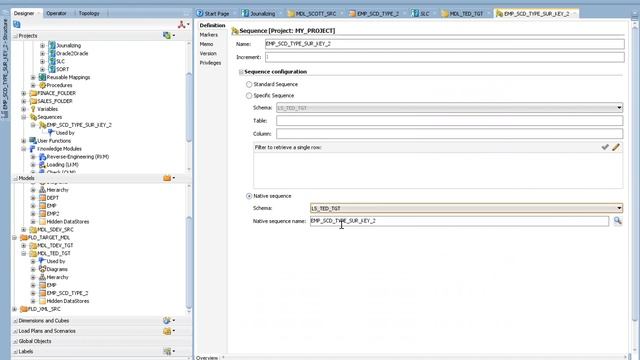Click the SORT folder icon
The width and height of the screenshot is (640, 360).
pyautogui.click(x=52, y=69)
